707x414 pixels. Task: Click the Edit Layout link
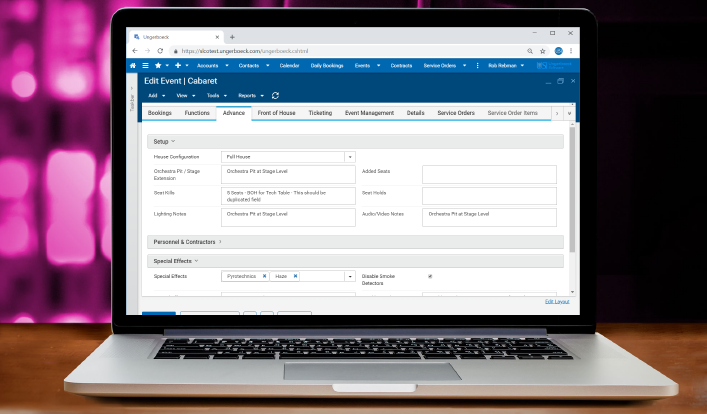557,301
